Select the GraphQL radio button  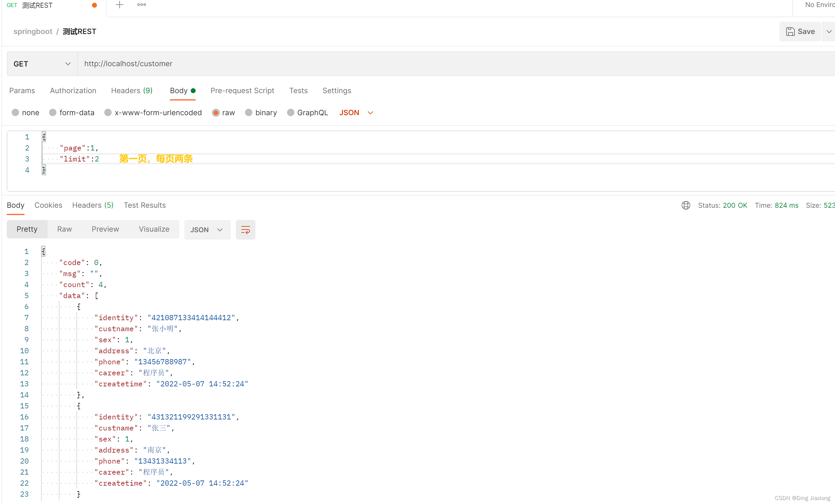tap(290, 112)
